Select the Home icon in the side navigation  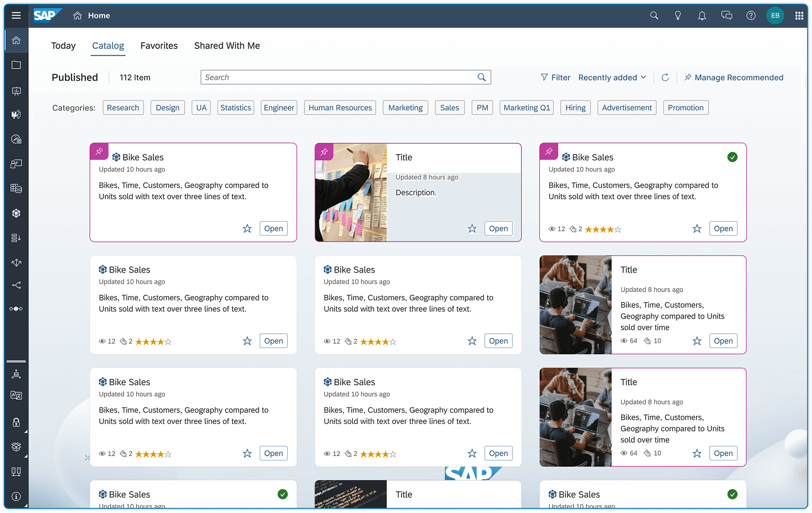16,40
